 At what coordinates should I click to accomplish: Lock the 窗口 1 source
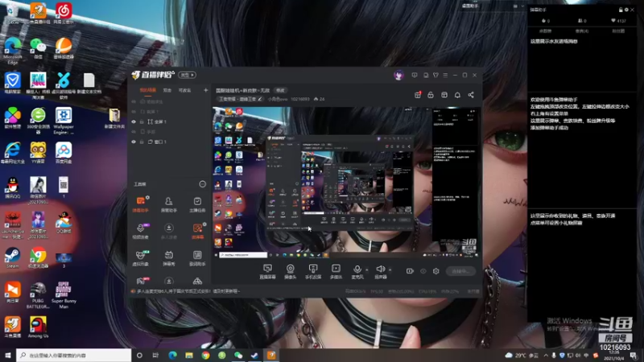click(142, 142)
